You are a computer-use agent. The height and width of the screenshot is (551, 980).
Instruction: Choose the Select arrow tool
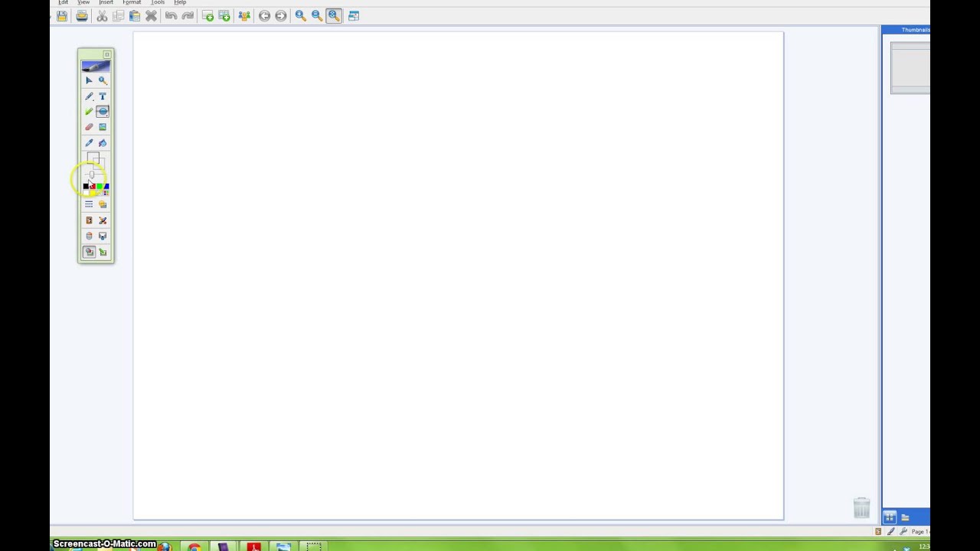tap(89, 80)
